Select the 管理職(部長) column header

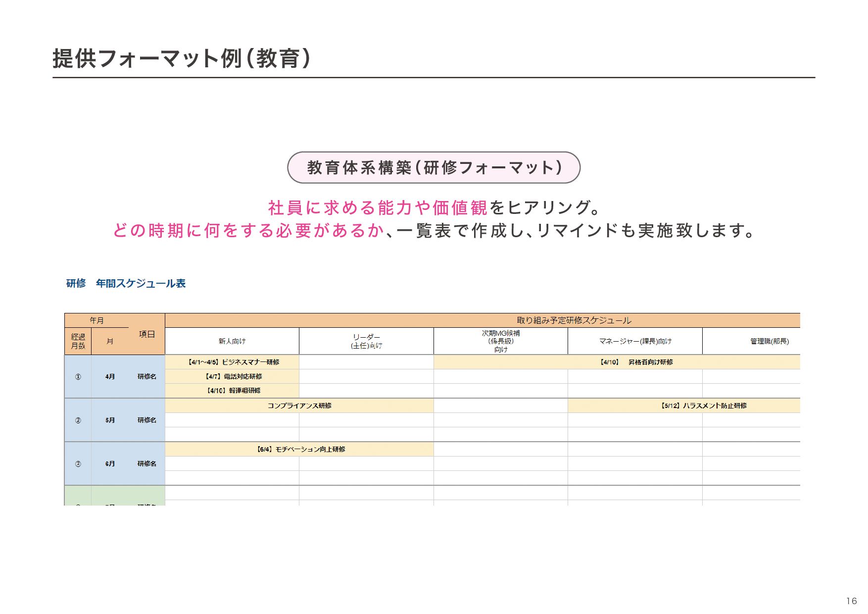[x=751, y=341]
